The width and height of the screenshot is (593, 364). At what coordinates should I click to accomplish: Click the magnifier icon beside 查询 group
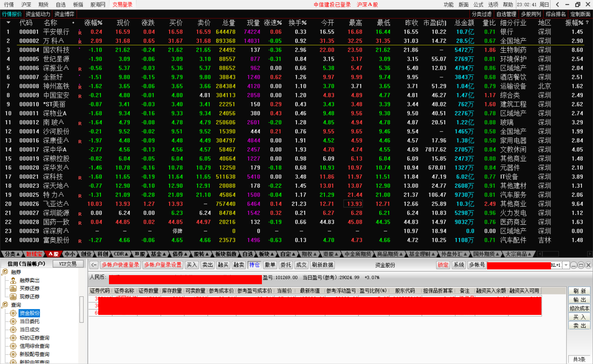coord(5,305)
